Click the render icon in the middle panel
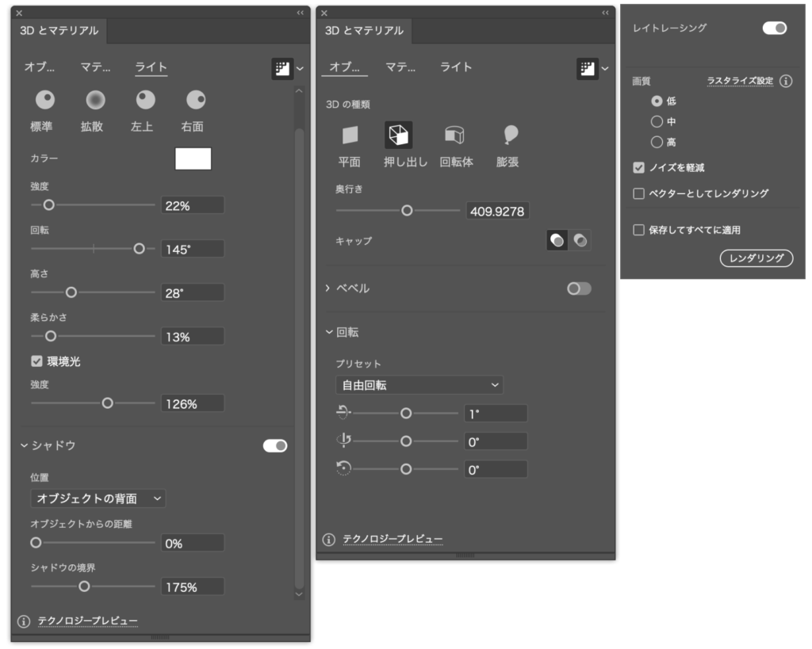 pos(588,68)
